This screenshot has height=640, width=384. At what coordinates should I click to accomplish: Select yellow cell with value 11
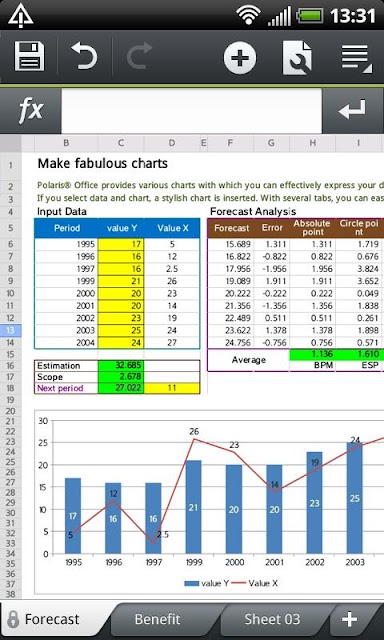(x=172, y=388)
